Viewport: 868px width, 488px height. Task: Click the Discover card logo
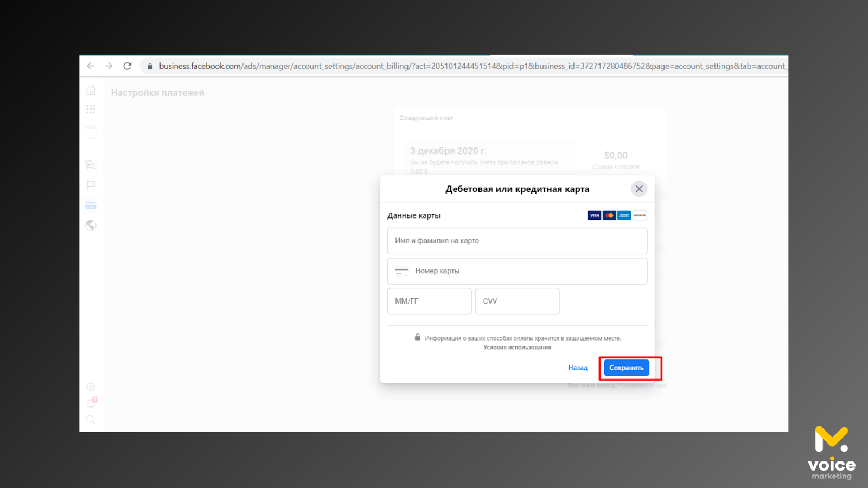click(x=640, y=215)
